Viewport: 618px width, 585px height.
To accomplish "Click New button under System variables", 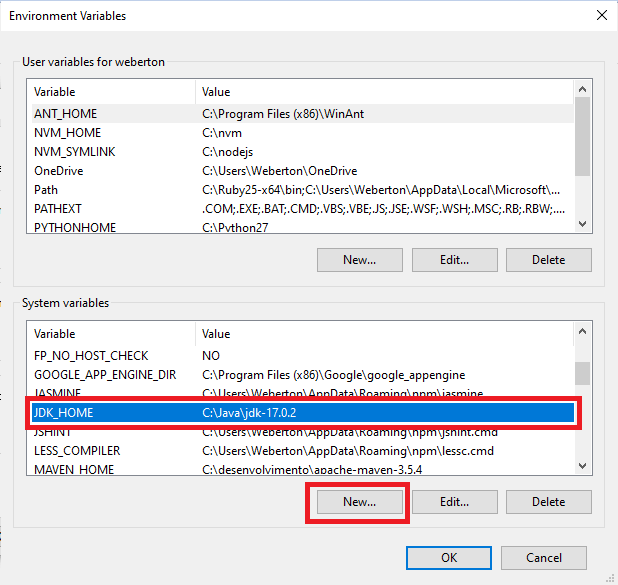I will pyautogui.click(x=359, y=502).
